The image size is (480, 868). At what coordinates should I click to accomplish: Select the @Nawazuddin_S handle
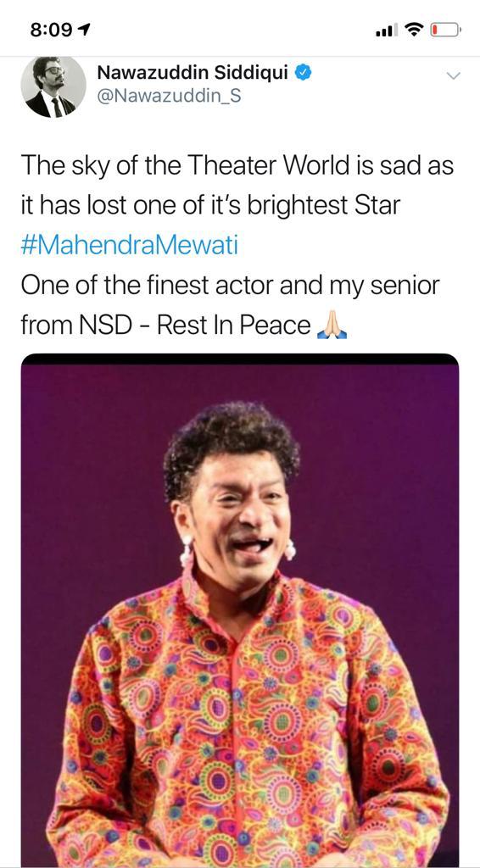point(169,96)
